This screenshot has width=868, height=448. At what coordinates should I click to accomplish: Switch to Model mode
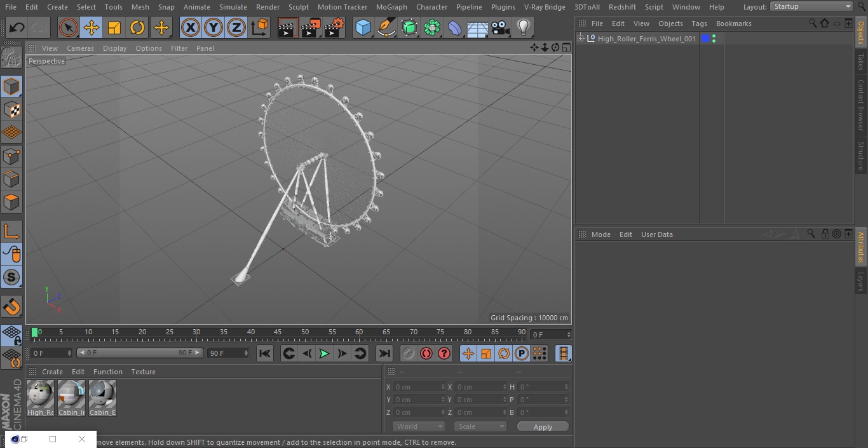point(11,86)
